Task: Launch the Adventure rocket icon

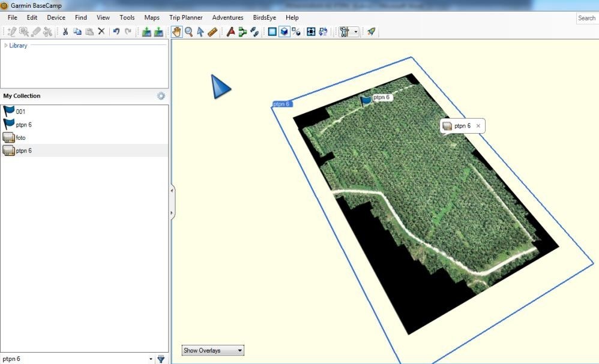Action: [x=372, y=32]
